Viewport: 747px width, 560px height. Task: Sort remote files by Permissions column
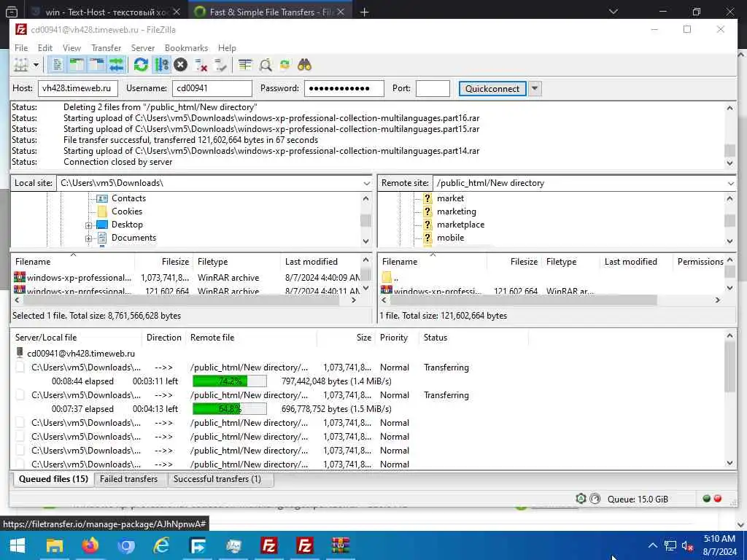(x=700, y=262)
